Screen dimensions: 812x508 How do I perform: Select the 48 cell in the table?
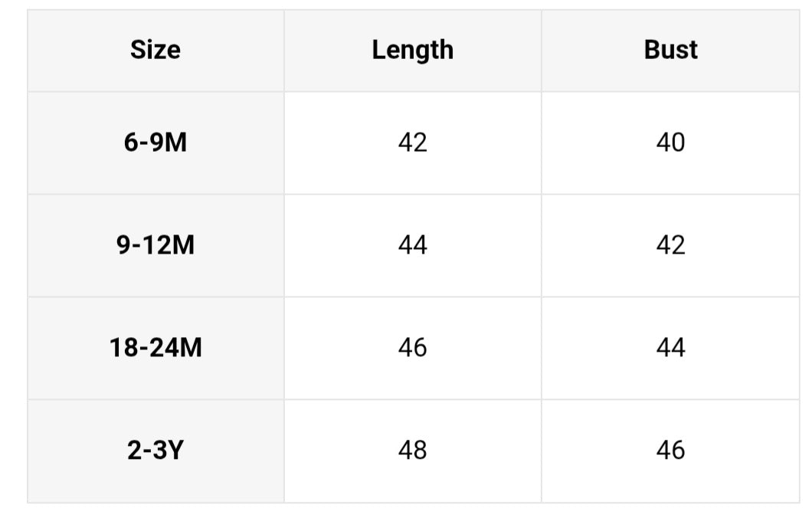412,450
